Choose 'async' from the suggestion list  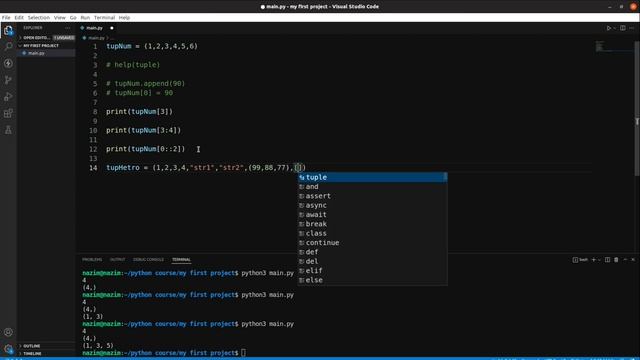click(372, 205)
